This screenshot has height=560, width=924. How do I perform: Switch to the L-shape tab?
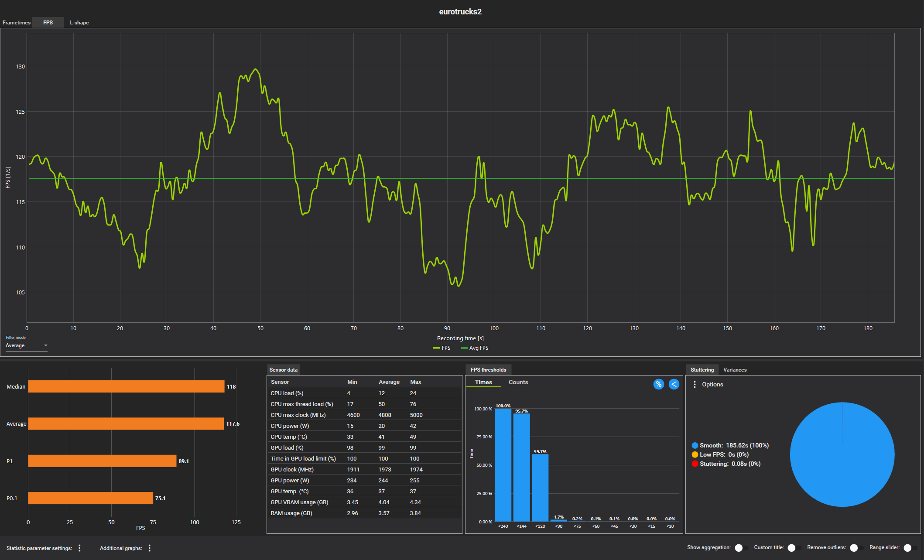point(79,23)
